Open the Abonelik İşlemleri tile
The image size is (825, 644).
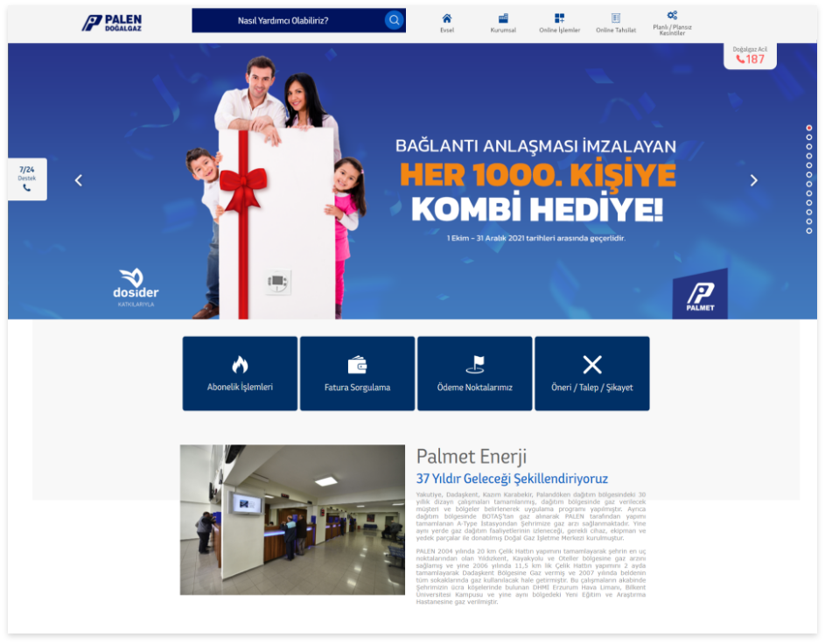pyautogui.click(x=240, y=374)
